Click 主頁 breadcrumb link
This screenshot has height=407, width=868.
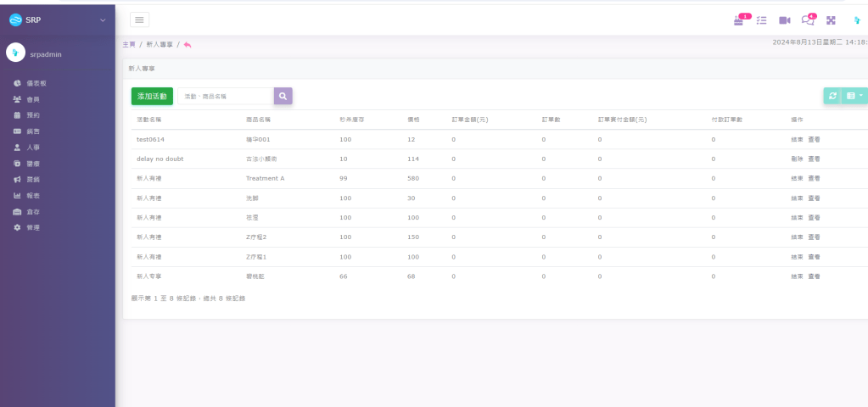(x=129, y=44)
